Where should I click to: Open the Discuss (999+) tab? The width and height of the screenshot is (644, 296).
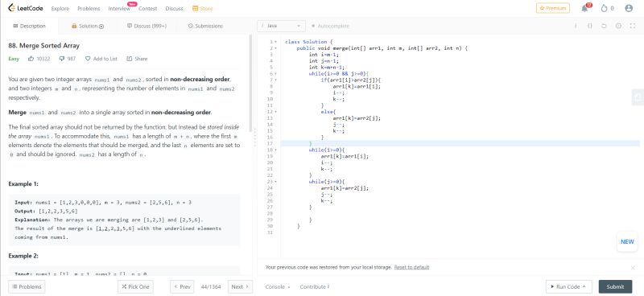click(x=147, y=26)
